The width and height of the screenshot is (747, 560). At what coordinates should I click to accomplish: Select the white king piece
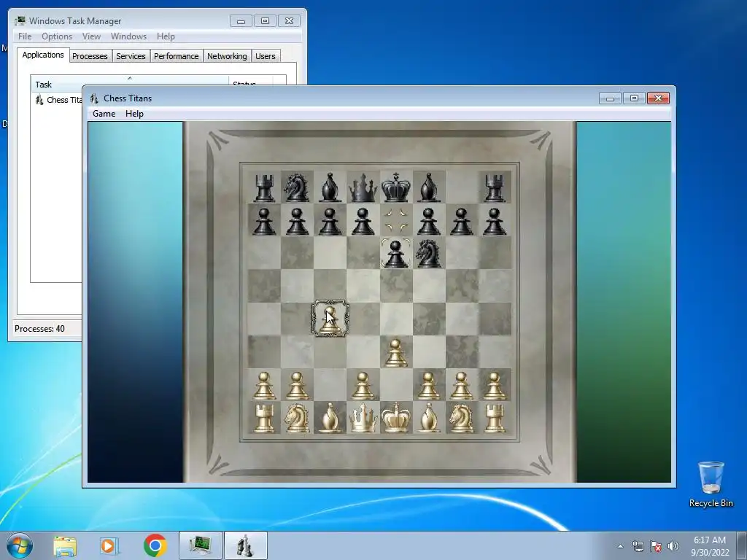(396, 418)
